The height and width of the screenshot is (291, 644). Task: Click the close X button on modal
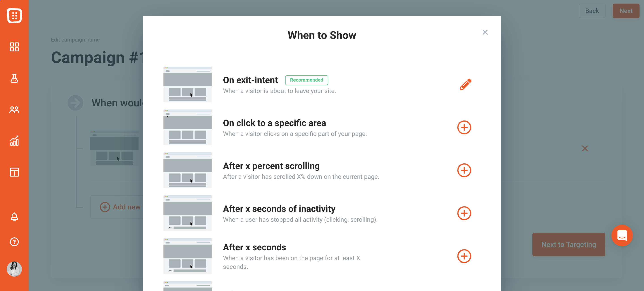[485, 32]
